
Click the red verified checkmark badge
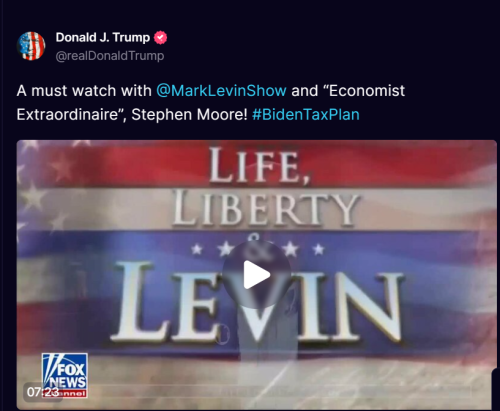click(x=160, y=38)
